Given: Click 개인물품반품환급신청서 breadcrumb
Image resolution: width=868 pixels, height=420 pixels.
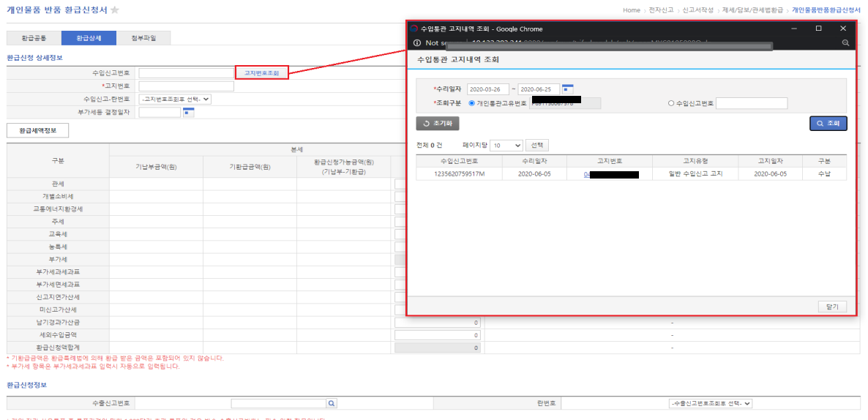Looking at the screenshot, I should [x=826, y=10].
